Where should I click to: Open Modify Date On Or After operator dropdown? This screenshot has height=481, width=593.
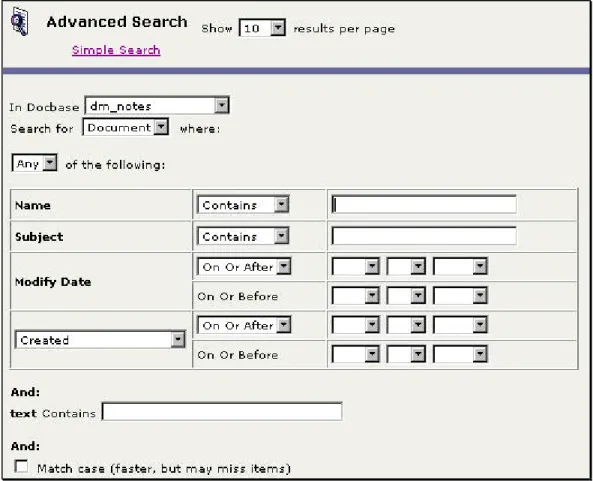point(244,267)
